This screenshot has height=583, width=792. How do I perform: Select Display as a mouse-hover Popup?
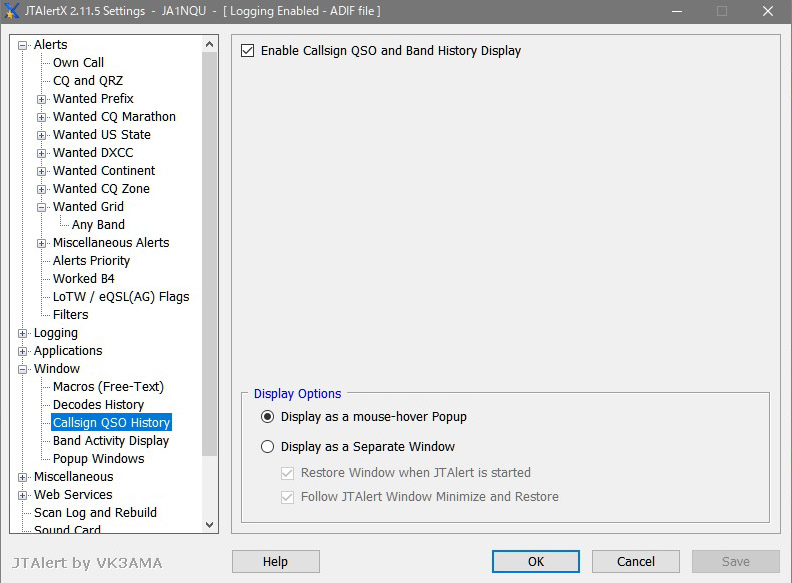point(267,417)
